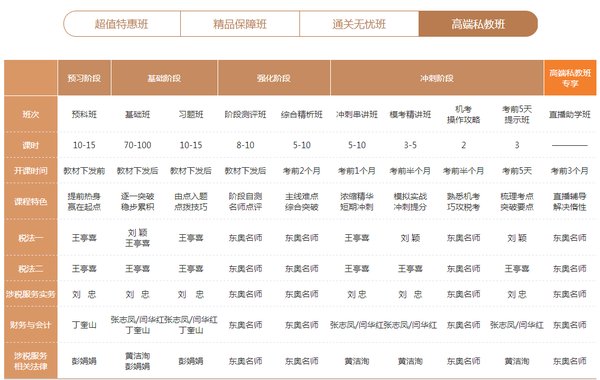Image resolution: width=600 pixels, height=380 pixels.
Task: Select the 课程特色 row label
Action: [x=31, y=201]
